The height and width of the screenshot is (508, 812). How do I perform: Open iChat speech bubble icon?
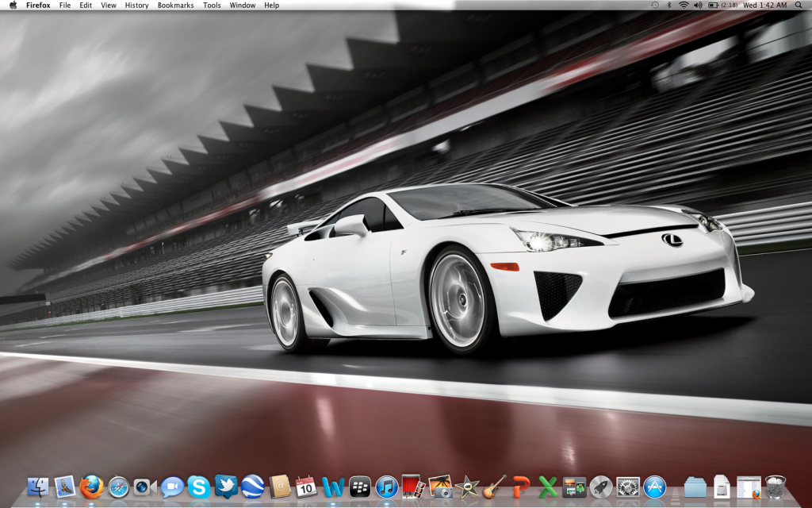[172, 487]
